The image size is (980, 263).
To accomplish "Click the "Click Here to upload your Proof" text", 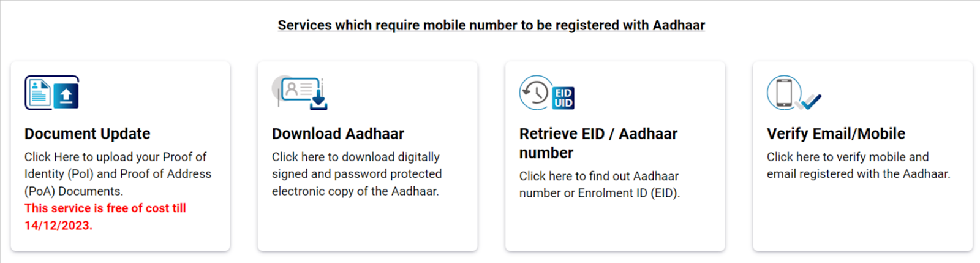I will point(115,157).
